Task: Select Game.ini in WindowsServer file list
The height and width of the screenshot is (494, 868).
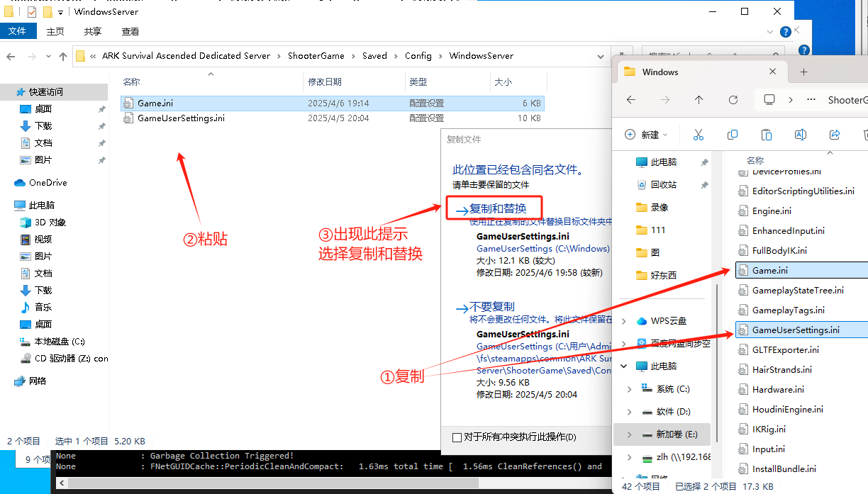Action: pos(332,103)
